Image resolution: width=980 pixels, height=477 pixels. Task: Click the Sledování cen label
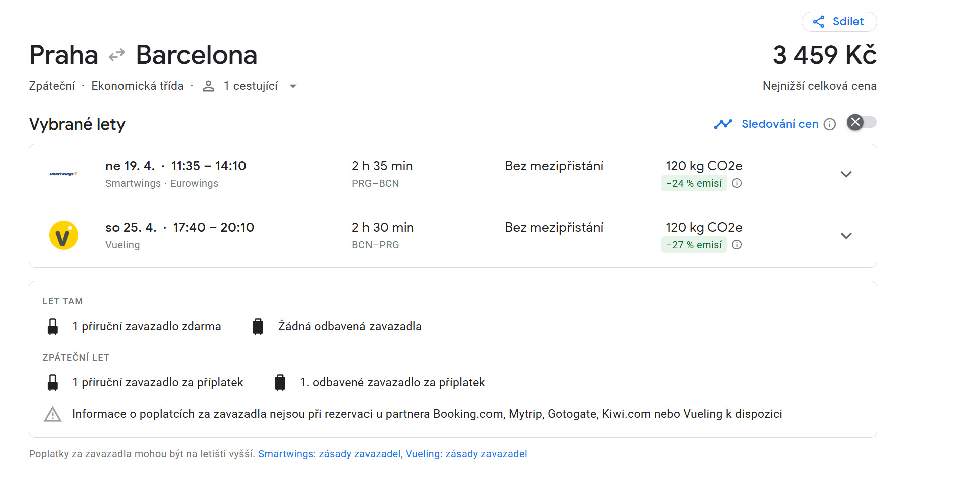click(x=780, y=124)
